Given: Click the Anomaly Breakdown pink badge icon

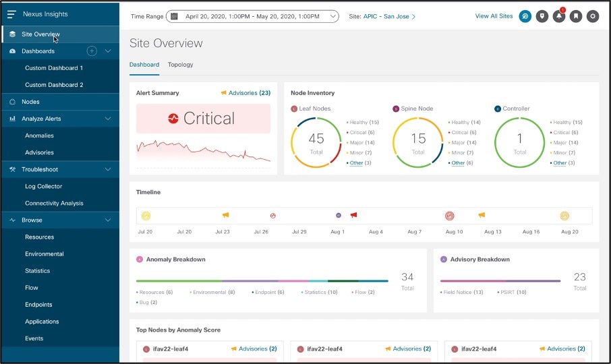Looking at the screenshot, I should [140, 260].
